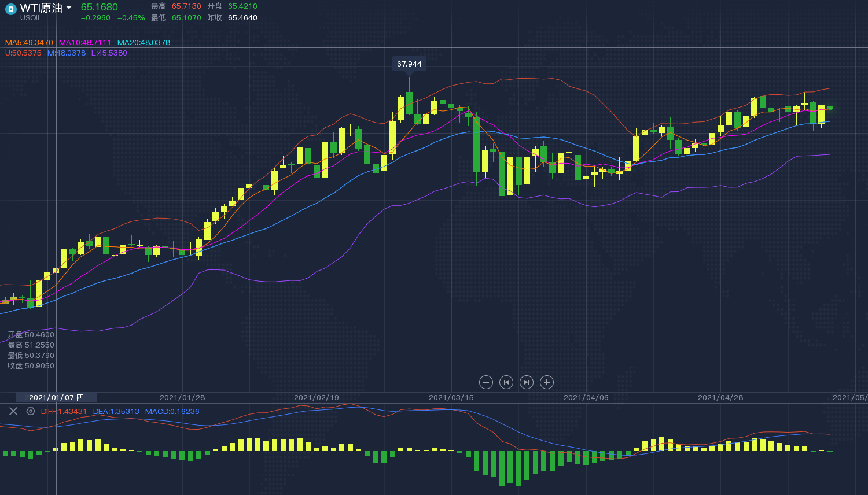Click the zoom in plus icon

point(547,382)
